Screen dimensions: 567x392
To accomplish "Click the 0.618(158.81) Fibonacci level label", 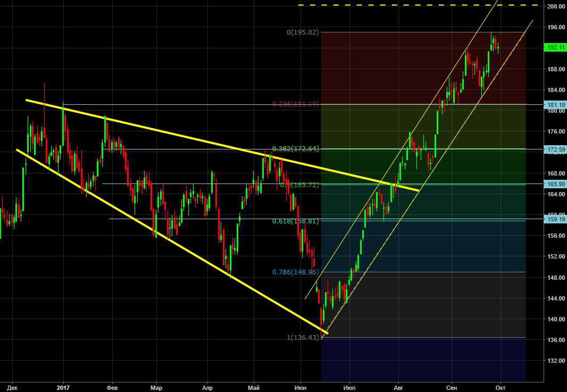I will (296, 221).
